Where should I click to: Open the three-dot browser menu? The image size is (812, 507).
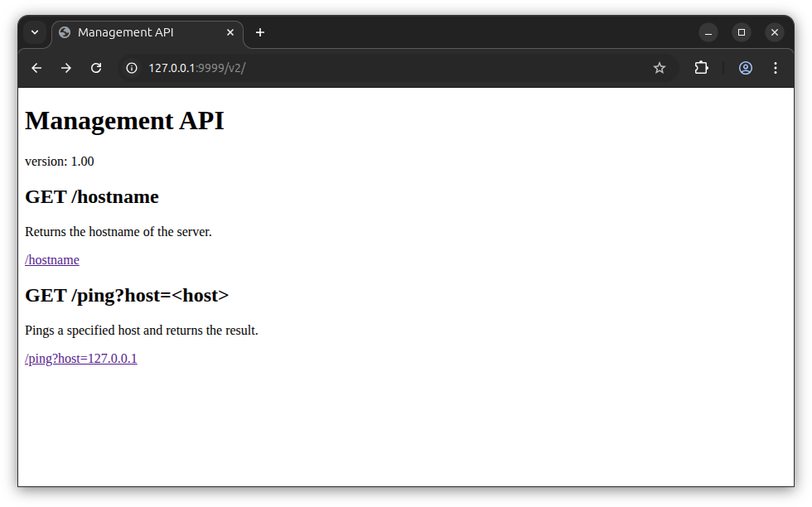coord(775,68)
